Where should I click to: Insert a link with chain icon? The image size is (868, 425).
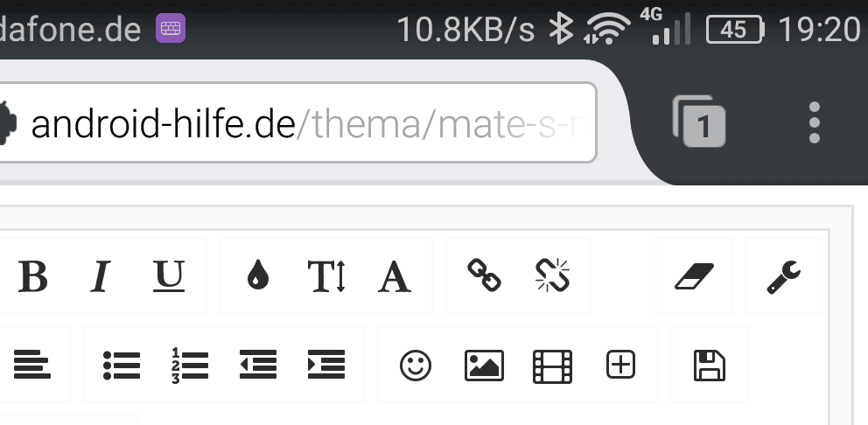485,275
